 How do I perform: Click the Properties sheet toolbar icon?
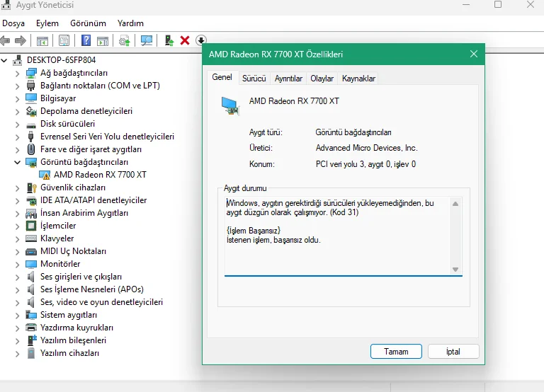pos(64,40)
